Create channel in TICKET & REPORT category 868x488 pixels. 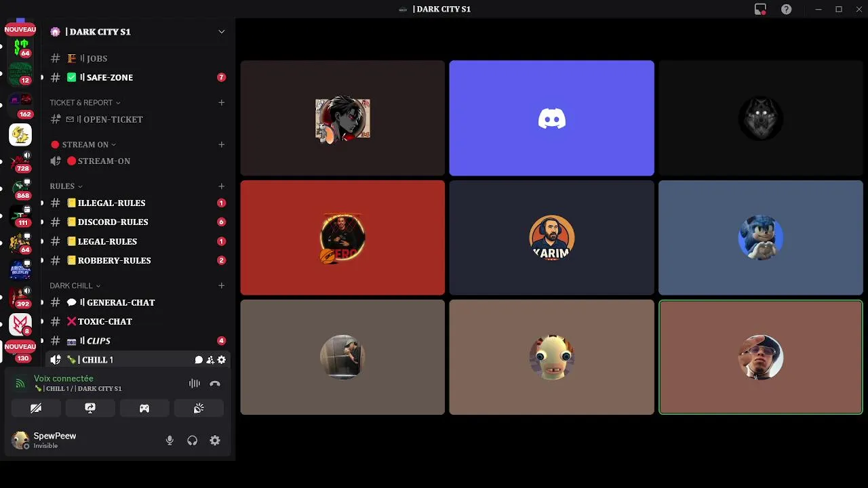click(x=221, y=102)
